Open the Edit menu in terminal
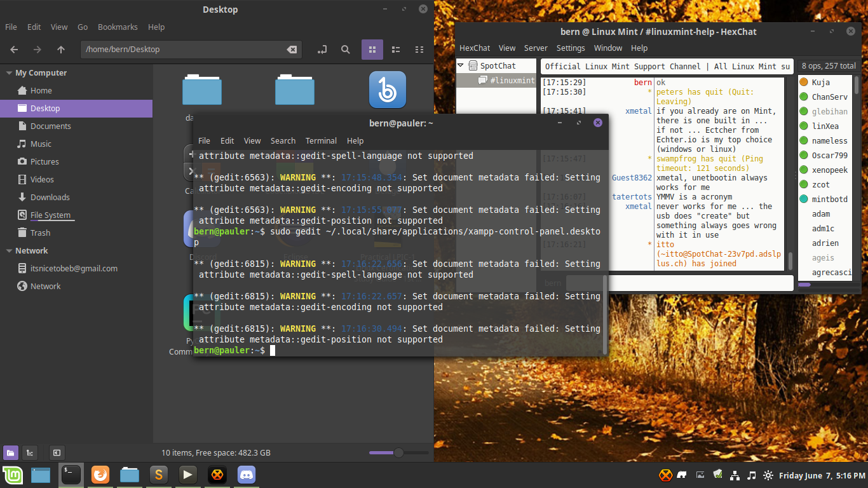 [227, 141]
